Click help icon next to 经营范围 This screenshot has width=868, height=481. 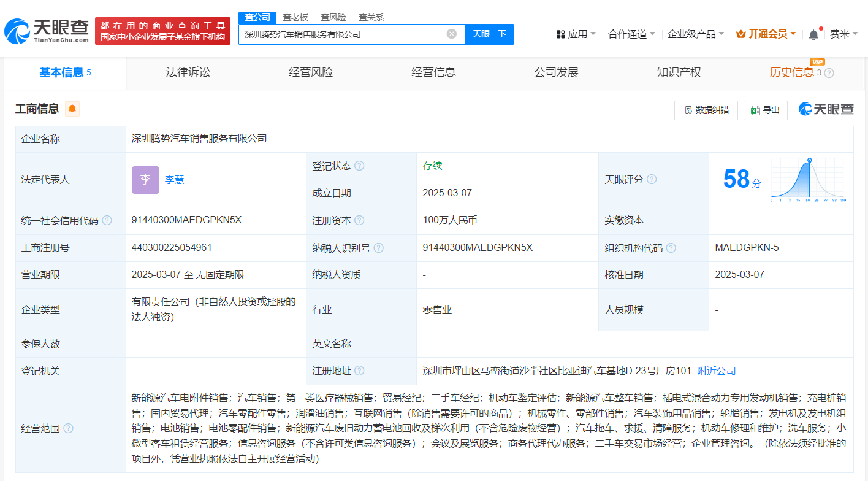[x=68, y=428]
